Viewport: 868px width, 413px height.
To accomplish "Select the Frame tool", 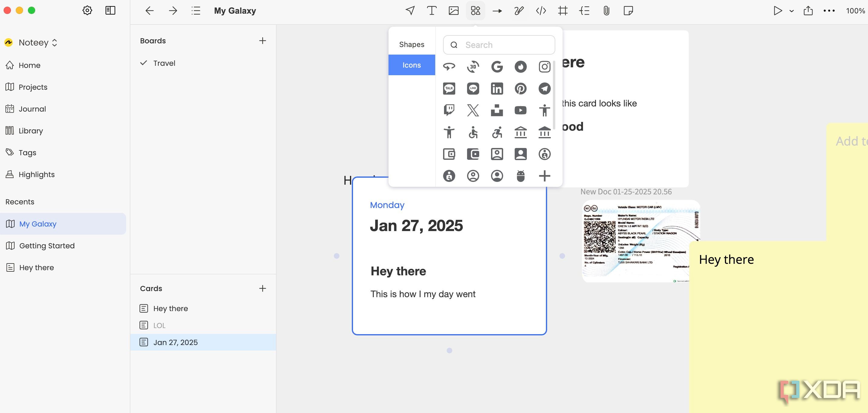I will (x=563, y=11).
